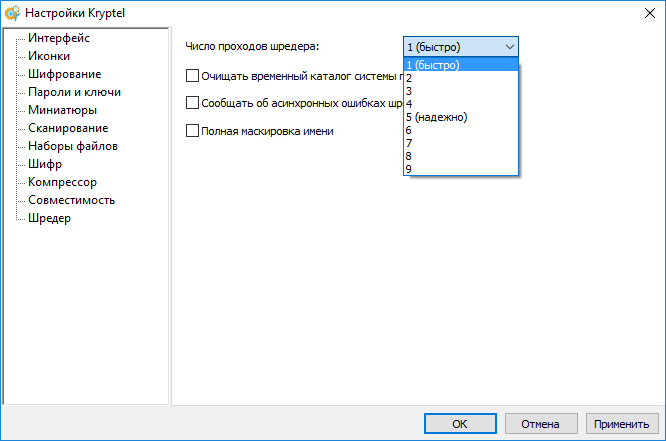Collapse the Число проходов шредера dropdown arrow
666x441 pixels.
click(510, 46)
